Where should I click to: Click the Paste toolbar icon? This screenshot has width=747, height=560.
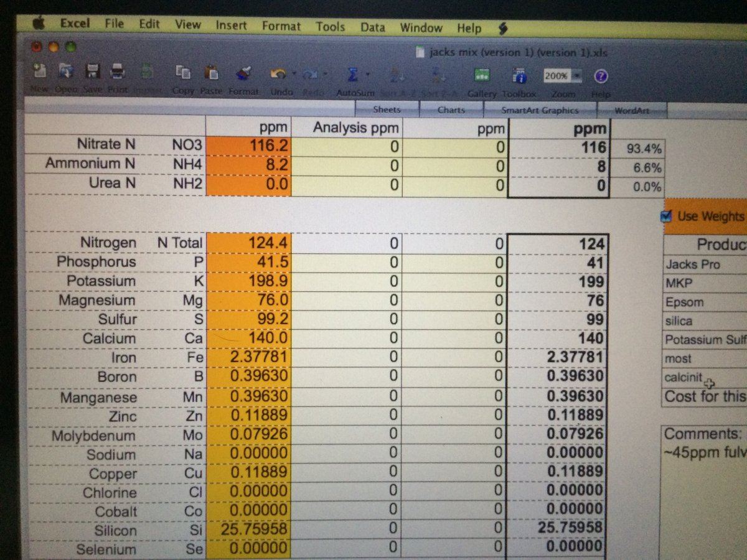212,73
